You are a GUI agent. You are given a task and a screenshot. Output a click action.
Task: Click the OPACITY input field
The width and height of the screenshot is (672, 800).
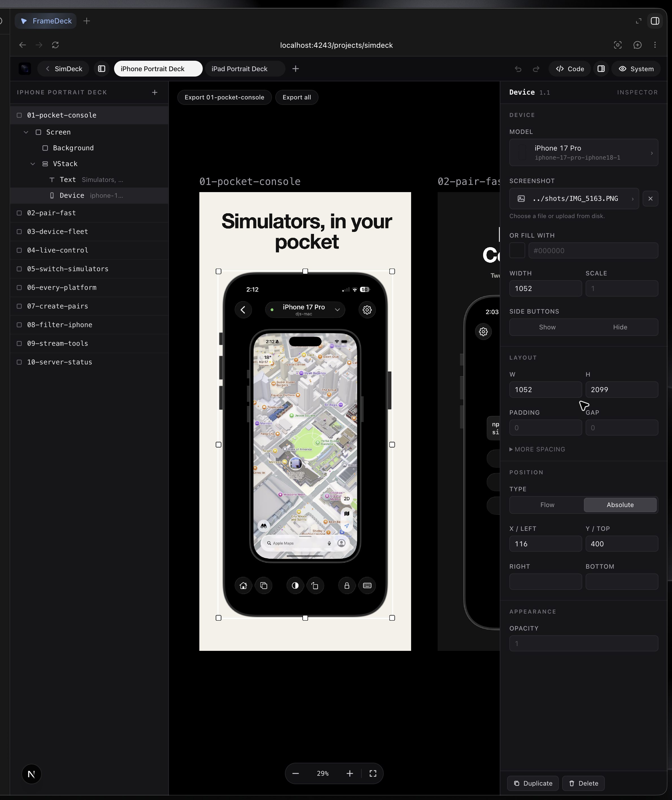point(584,643)
